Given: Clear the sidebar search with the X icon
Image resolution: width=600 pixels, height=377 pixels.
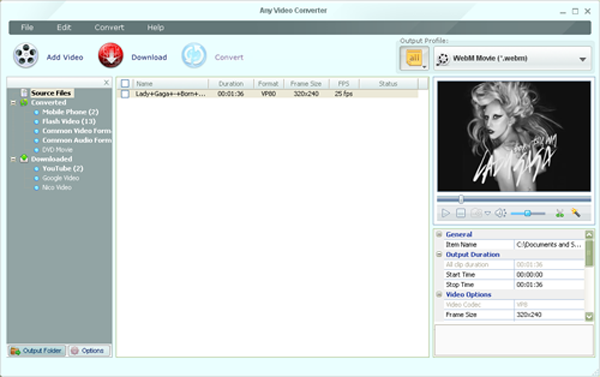Looking at the screenshot, I should tap(106, 82).
